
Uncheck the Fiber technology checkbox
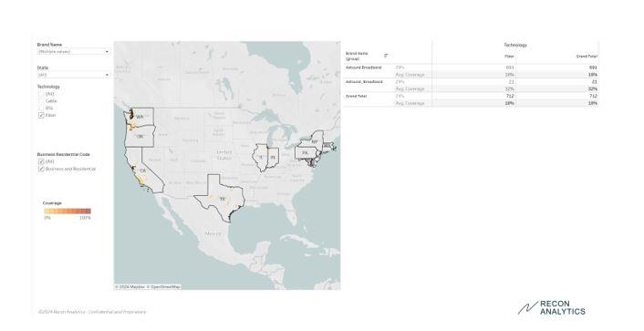[x=41, y=116]
